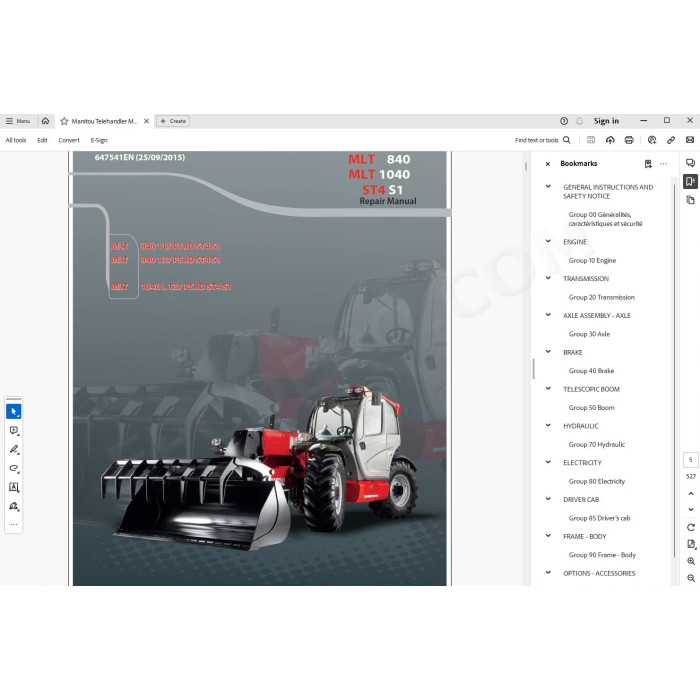Choose the sign/stamp tool
Image resolution: width=700 pixels, height=700 pixels.
14,506
